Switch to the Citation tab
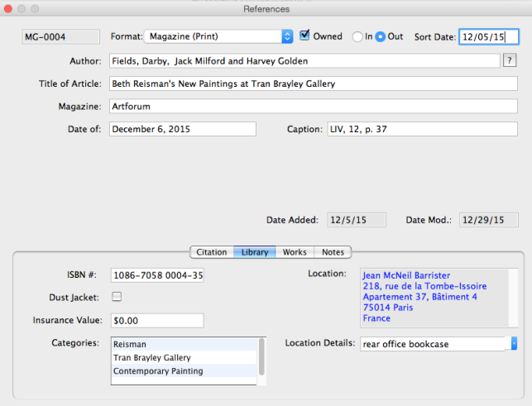The image size is (532, 406). (x=212, y=252)
